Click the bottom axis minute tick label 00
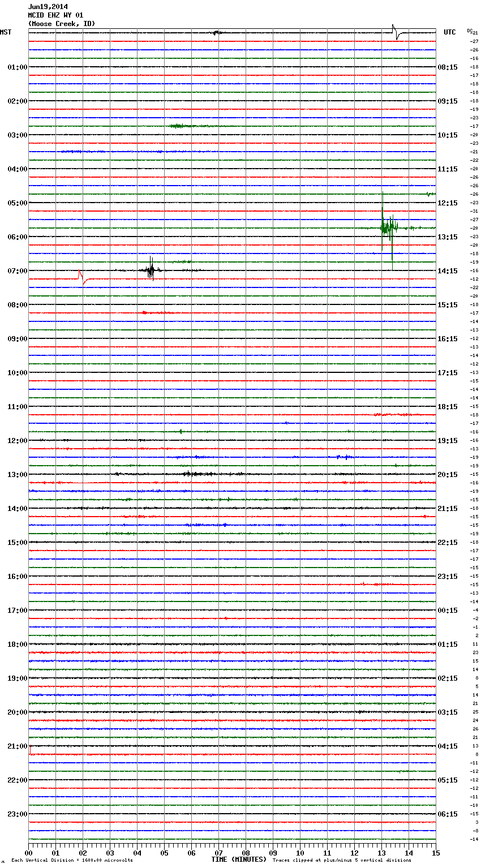The width and height of the screenshot is (481, 868). (29, 853)
